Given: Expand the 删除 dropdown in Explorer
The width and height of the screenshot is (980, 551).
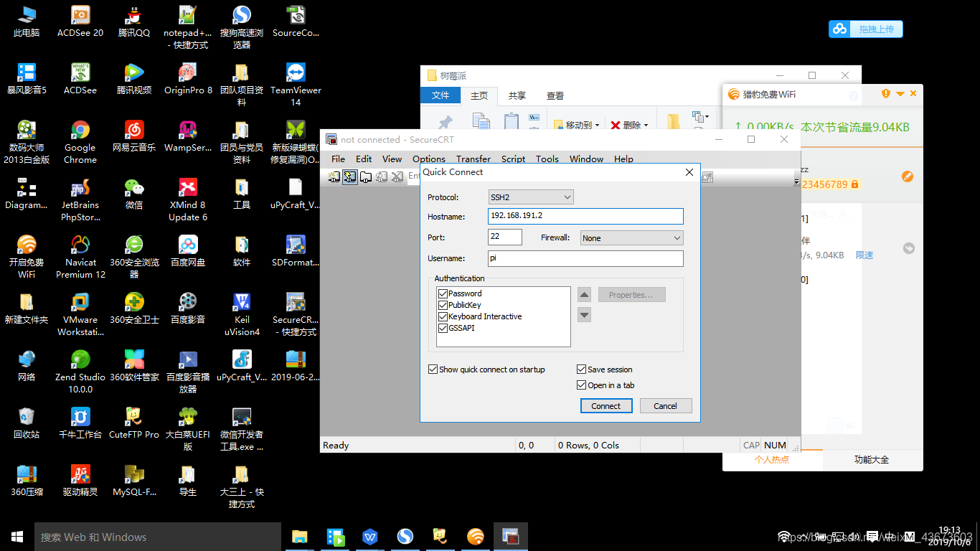Looking at the screenshot, I should (646, 125).
